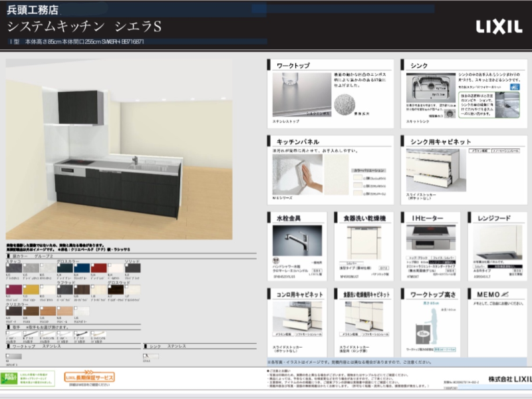Image resolution: width=532 pixels, height=399 pixels.
Task: Select the second dark bar handle image
Action: click(31, 334)
